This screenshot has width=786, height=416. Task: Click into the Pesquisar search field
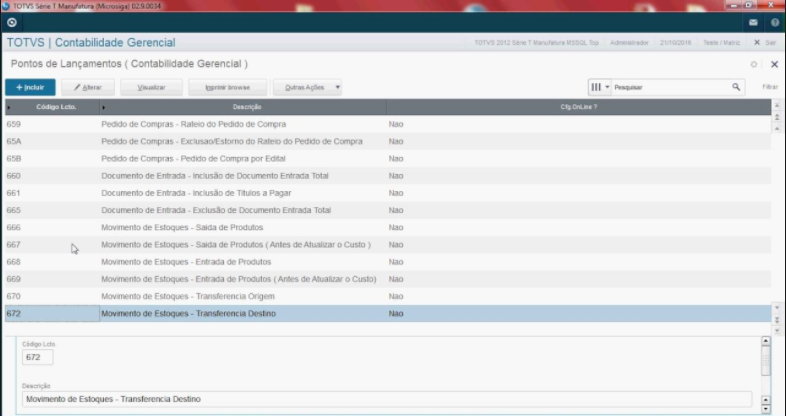670,88
